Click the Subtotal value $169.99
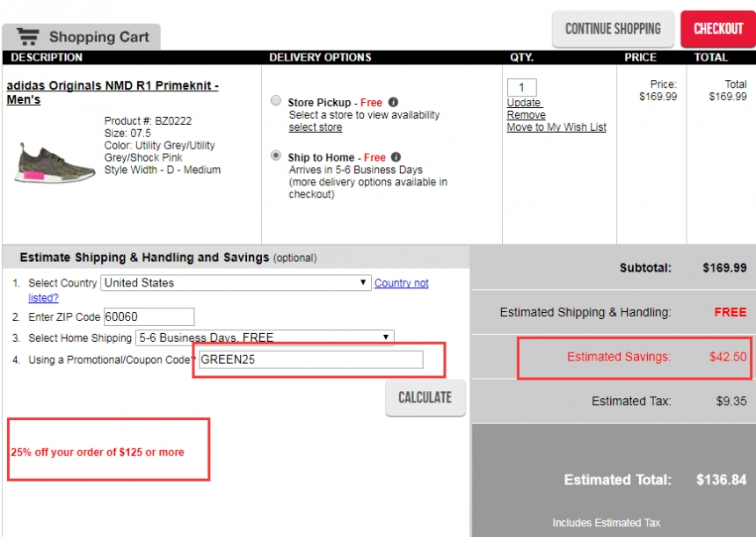 tap(724, 268)
